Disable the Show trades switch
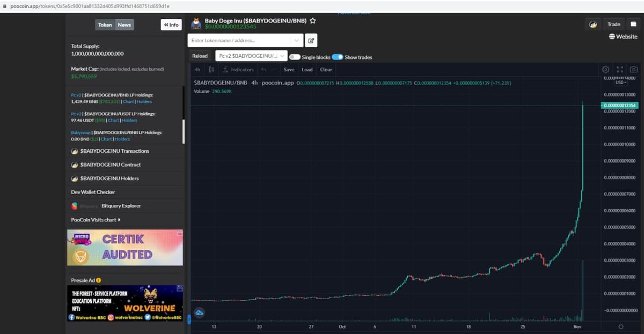The width and height of the screenshot is (644, 334). pos(338,57)
